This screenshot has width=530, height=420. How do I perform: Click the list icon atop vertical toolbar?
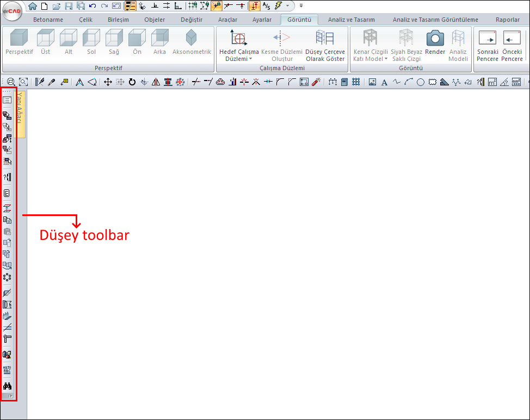tap(7, 100)
